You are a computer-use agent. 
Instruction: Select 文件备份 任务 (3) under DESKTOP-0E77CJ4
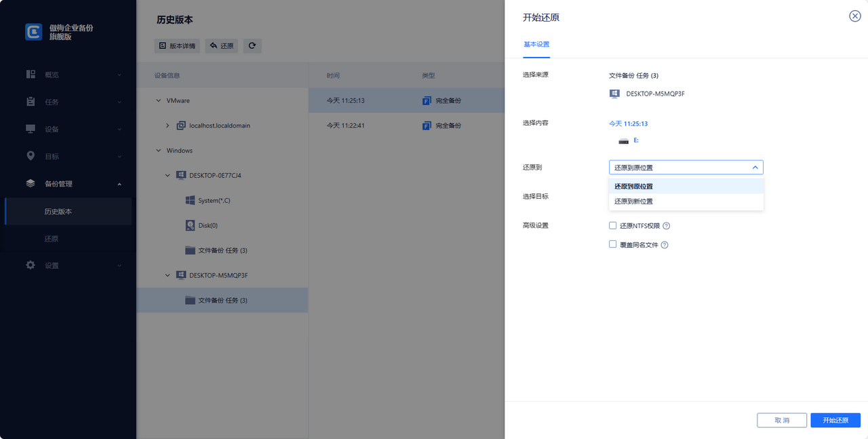[x=222, y=250]
